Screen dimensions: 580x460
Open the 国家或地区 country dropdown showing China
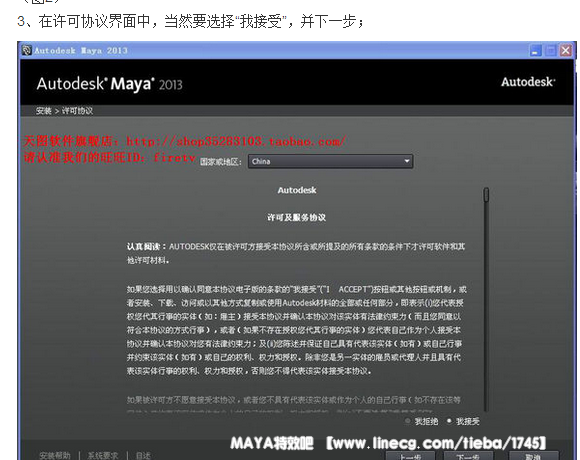[330, 161]
